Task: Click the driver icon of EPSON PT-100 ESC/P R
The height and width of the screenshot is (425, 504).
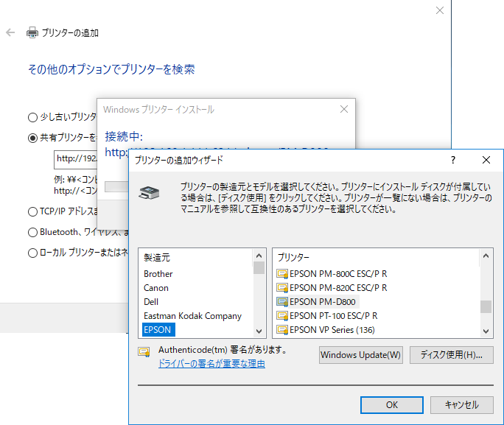Action: coord(282,316)
